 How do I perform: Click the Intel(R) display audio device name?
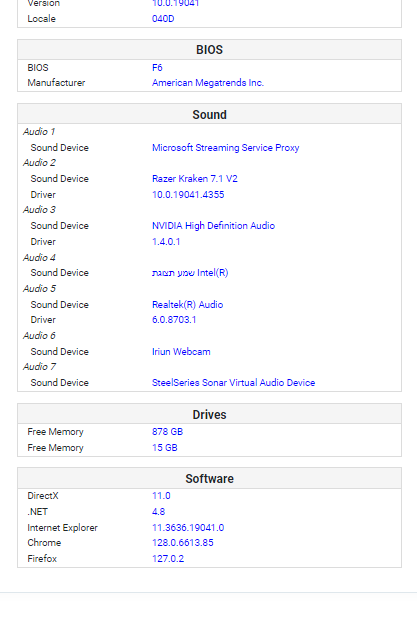[x=190, y=273]
